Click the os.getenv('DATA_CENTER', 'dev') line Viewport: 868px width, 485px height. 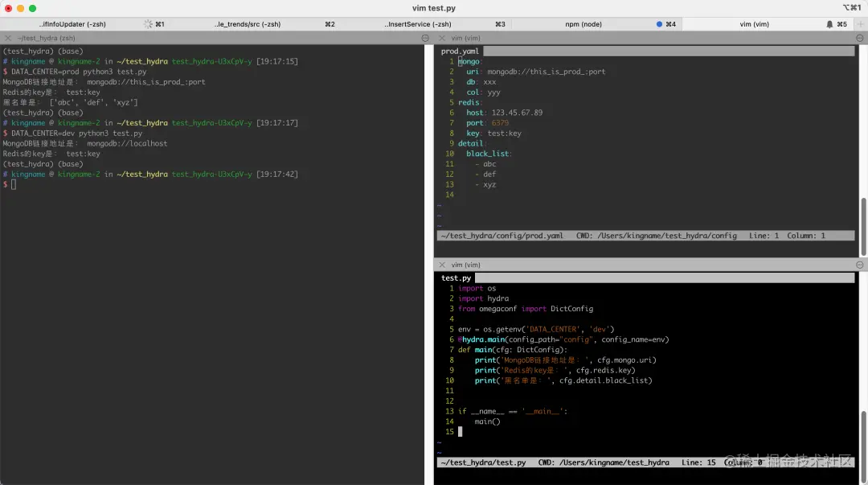point(535,329)
